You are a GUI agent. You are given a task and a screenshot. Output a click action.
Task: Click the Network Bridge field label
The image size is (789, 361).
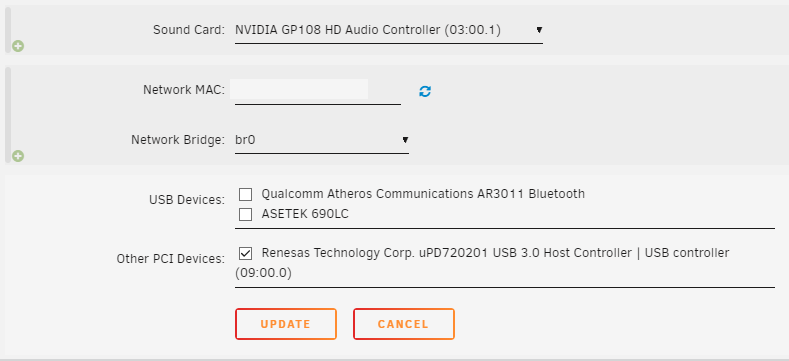pos(178,140)
